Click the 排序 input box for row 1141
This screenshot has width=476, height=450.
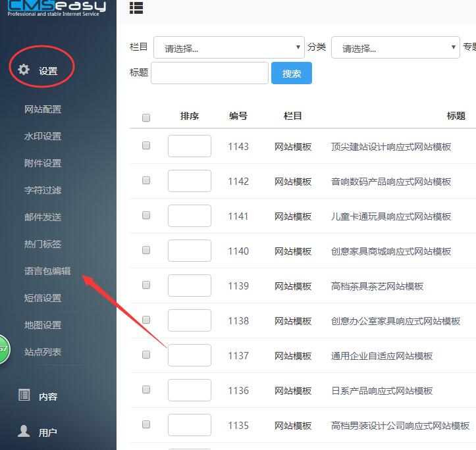[189, 216]
